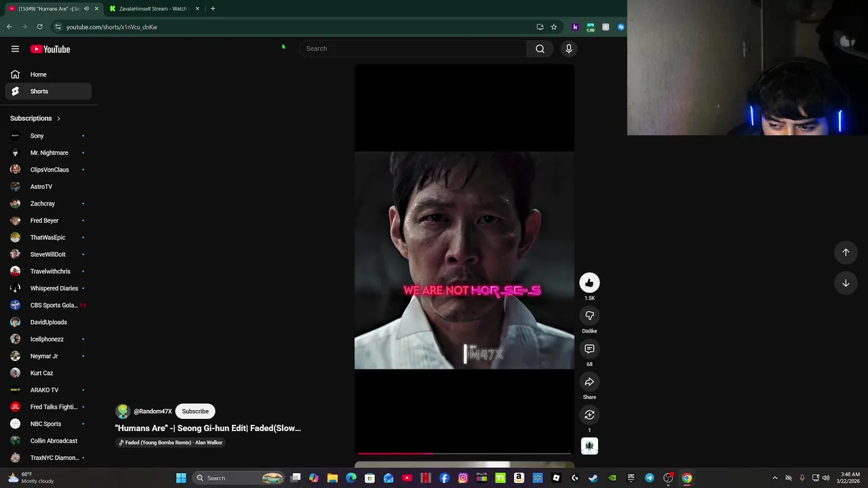
Task: Open the purple K extension
Action: [575, 27]
